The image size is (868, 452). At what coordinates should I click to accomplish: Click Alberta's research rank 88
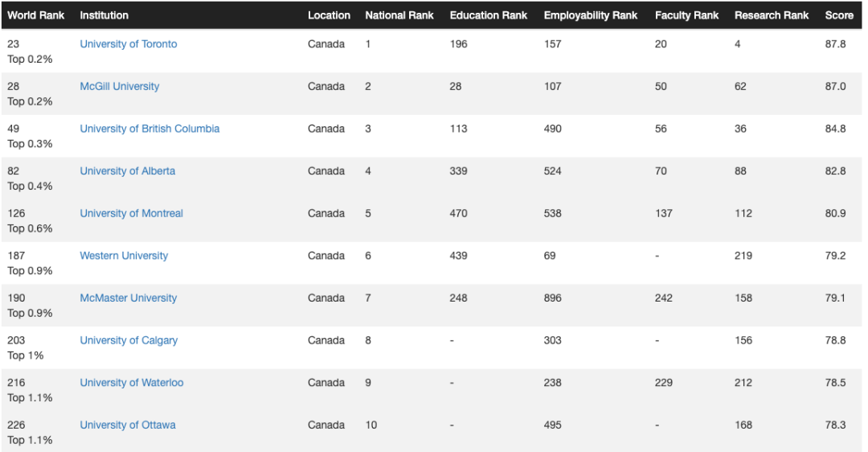[x=741, y=171]
